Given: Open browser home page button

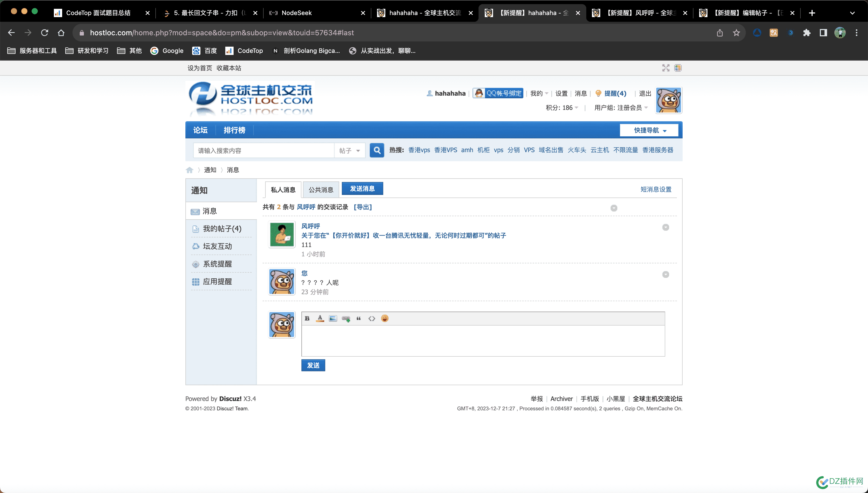Looking at the screenshot, I should (61, 32).
